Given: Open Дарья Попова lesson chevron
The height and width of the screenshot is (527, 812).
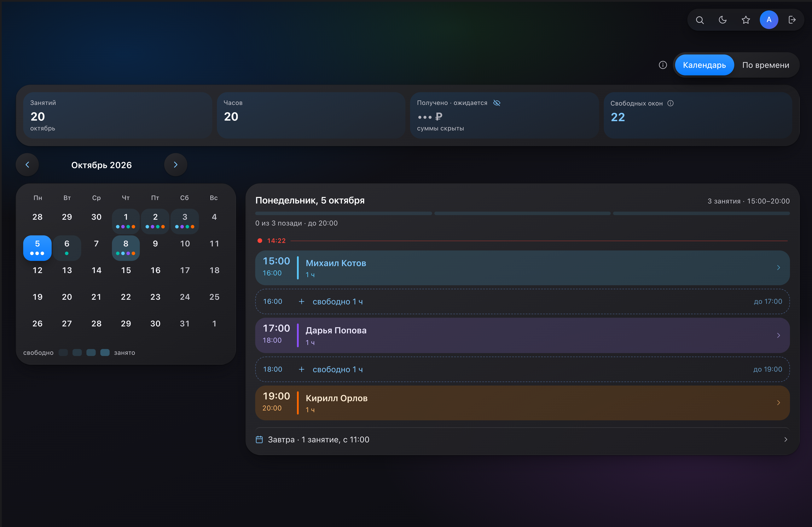Looking at the screenshot, I should click(x=778, y=335).
